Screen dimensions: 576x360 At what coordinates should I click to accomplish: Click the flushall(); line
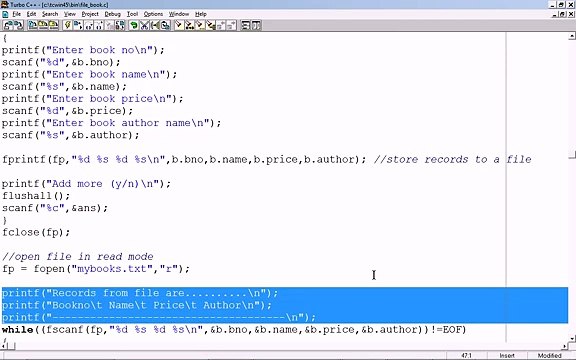point(36,196)
